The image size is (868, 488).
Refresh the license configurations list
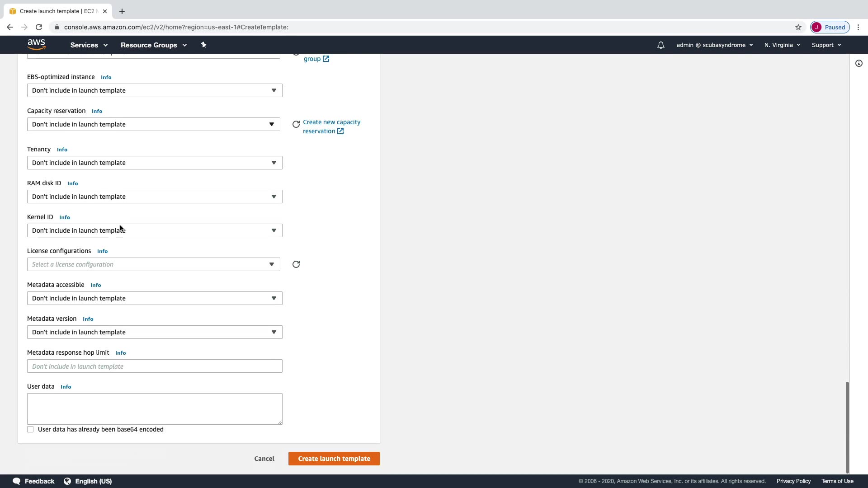[296, 264]
